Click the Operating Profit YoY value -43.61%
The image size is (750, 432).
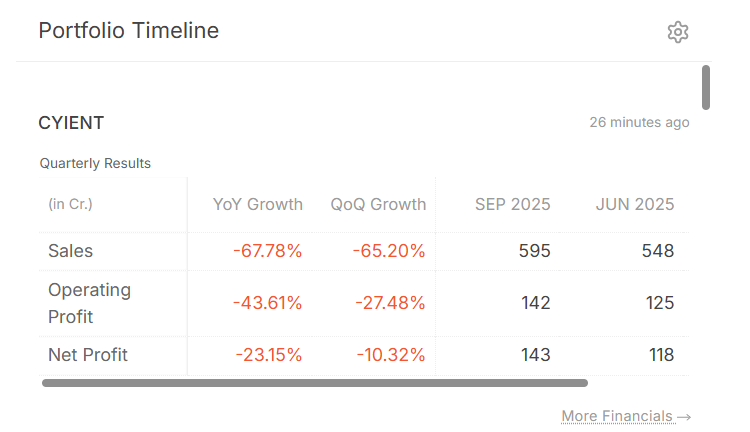point(267,303)
